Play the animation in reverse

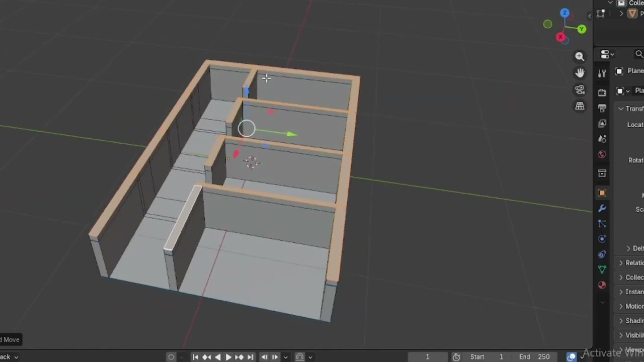point(217,357)
